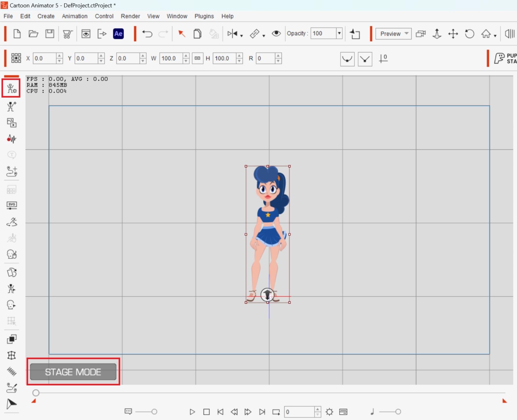Click the current frame number field
The height and width of the screenshot is (420, 517).
(x=299, y=412)
